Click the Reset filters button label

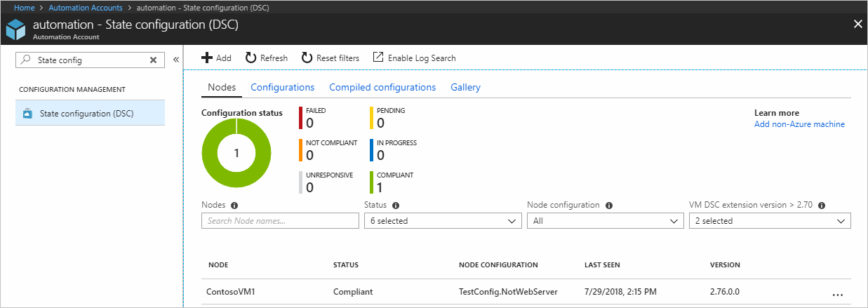pos(338,58)
